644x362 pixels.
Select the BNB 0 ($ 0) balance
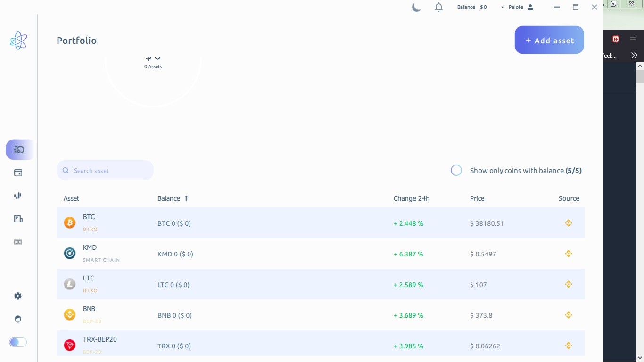pyautogui.click(x=174, y=315)
